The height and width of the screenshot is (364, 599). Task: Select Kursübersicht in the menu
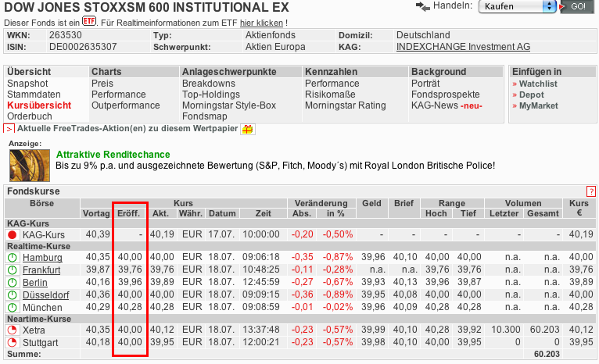39,105
